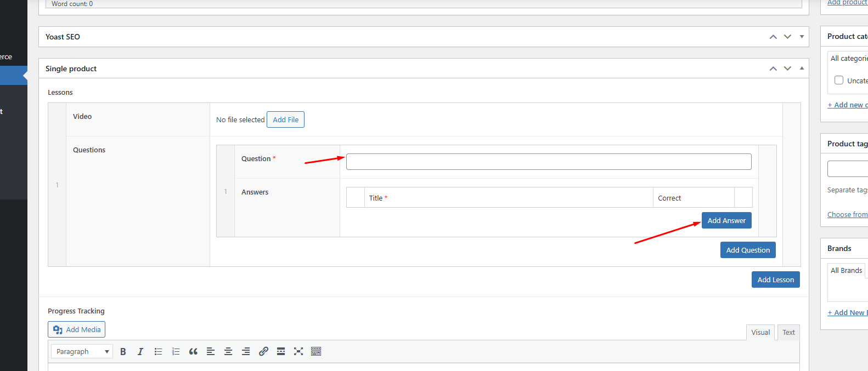Apply italic formatting in the editor
The height and width of the screenshot is (371, 868).
pos(140,352)
